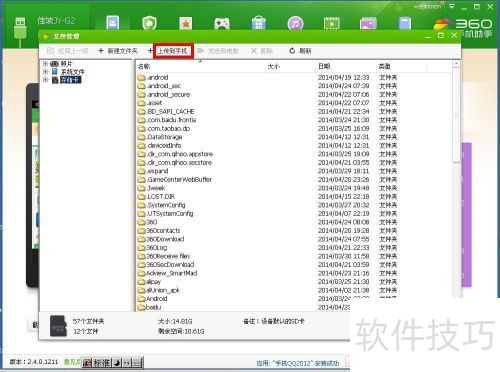Open the main menu dropdown arrow of 360 window
The width and height of the screenshot is (500, 372).
click(452, 6)
